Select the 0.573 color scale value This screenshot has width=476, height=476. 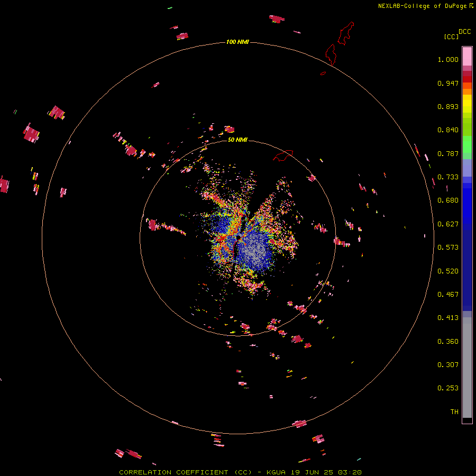pyautogui.click(x=448, y=248)
